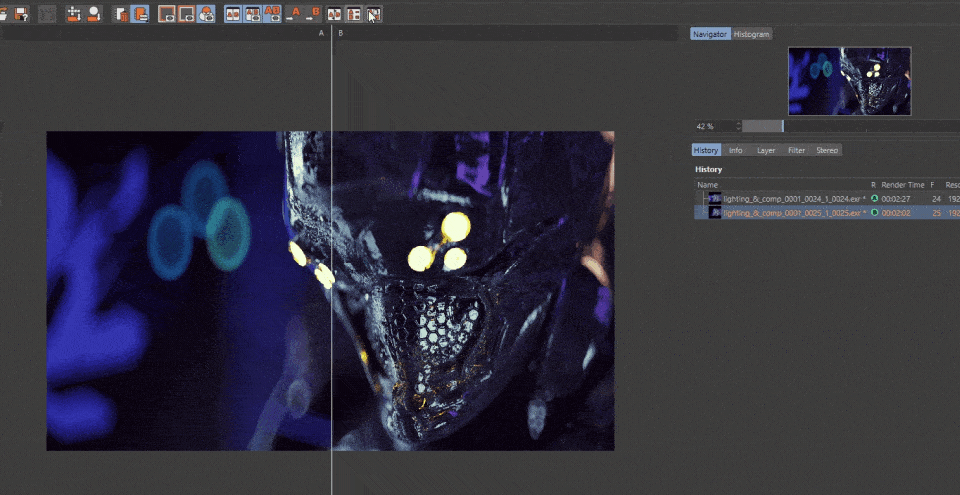The width and height of the screenshot is (960, 495).
Task: Click the greyed-out Stop Rendering icon
Action: tap(47, 13)
